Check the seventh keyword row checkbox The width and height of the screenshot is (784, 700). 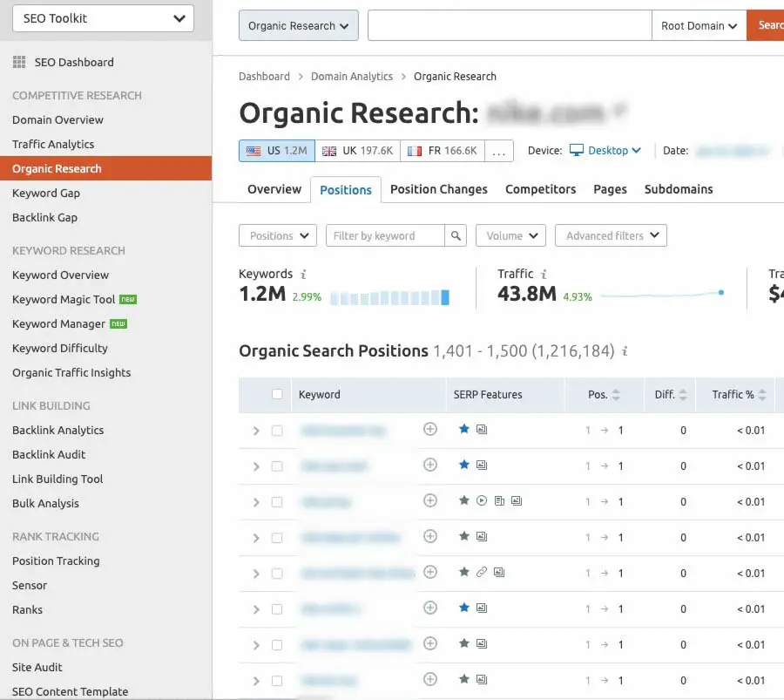(277, 645)
